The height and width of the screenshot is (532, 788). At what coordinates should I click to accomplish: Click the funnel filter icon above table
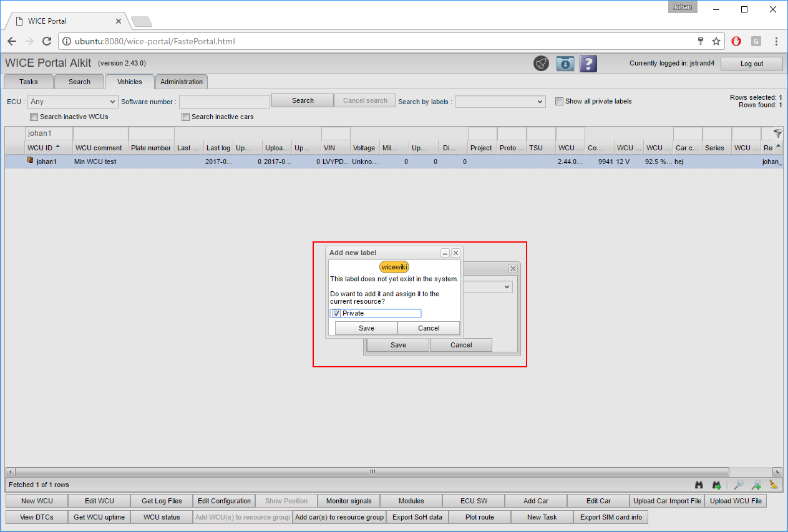point(777,133)
